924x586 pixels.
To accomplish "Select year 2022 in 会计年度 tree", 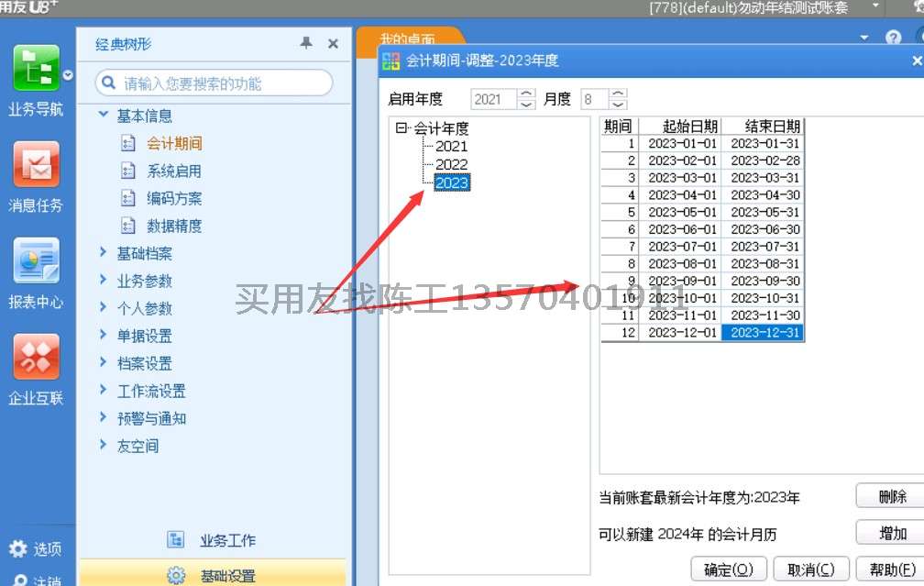I will coord(451,164).
